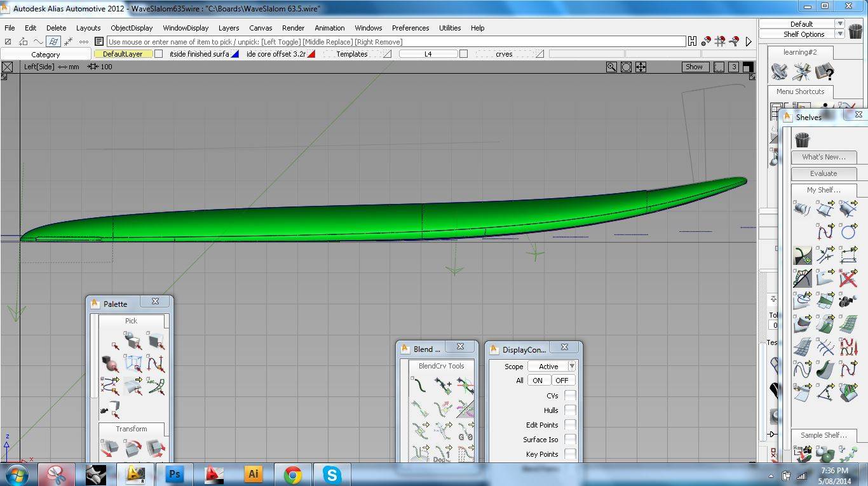868x486 pixels.
Task: Open the Render menu
Action: (293, 28)
